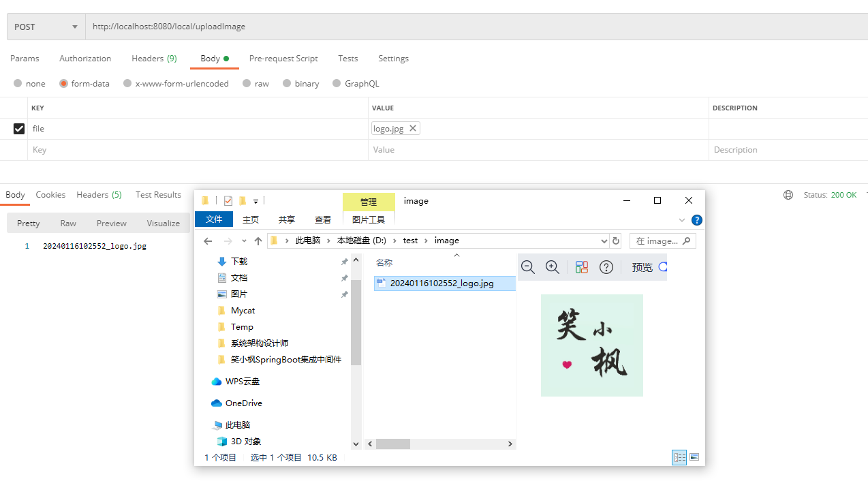Expand the Explorer ribbon chevron
The height and width of the screenshot is (494, 868).
click(x=682, y=220)
